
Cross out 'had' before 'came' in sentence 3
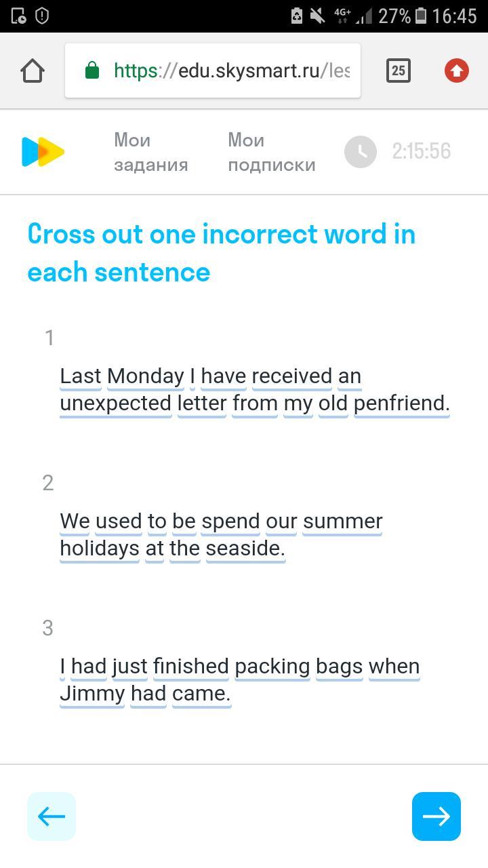[x=148, y=694]
